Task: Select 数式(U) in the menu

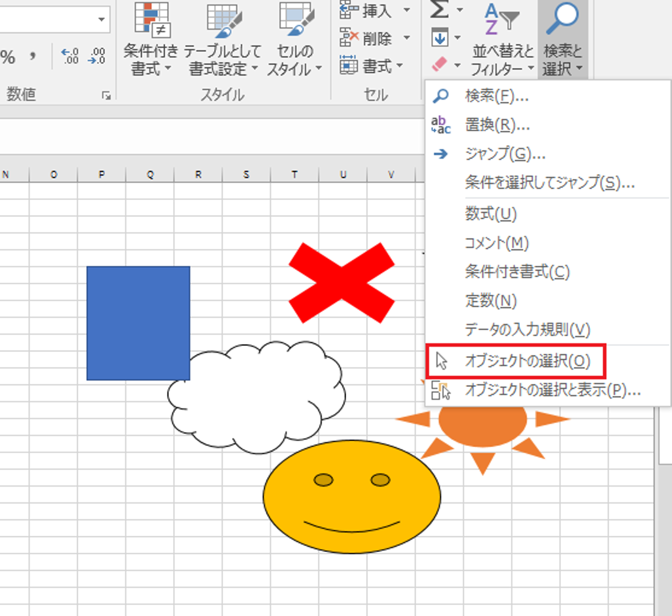Action: 548,214
